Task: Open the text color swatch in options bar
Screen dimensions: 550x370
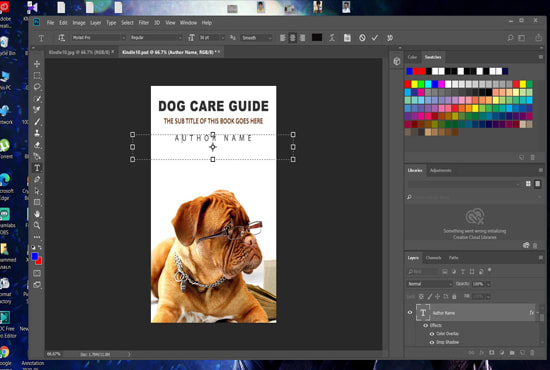Action: [317, 38]
